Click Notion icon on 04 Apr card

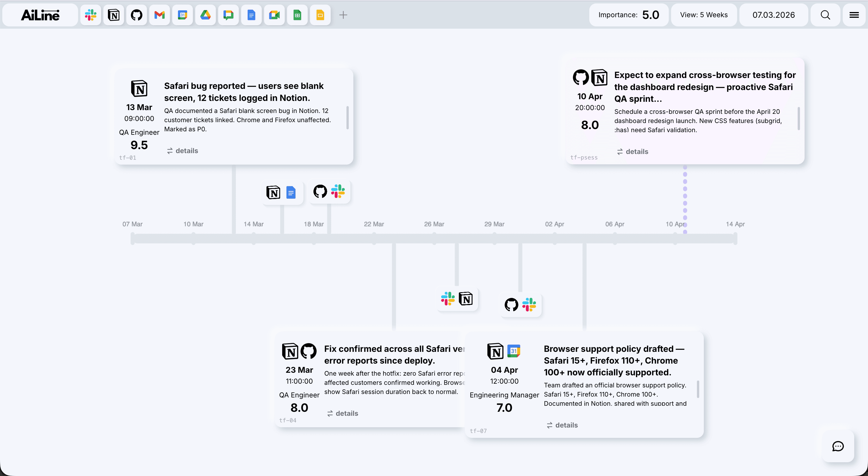(495, 352)
